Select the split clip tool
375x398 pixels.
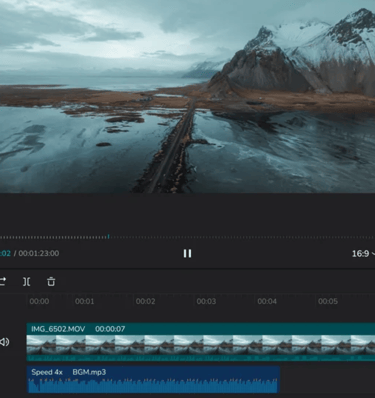coord(27,282)
